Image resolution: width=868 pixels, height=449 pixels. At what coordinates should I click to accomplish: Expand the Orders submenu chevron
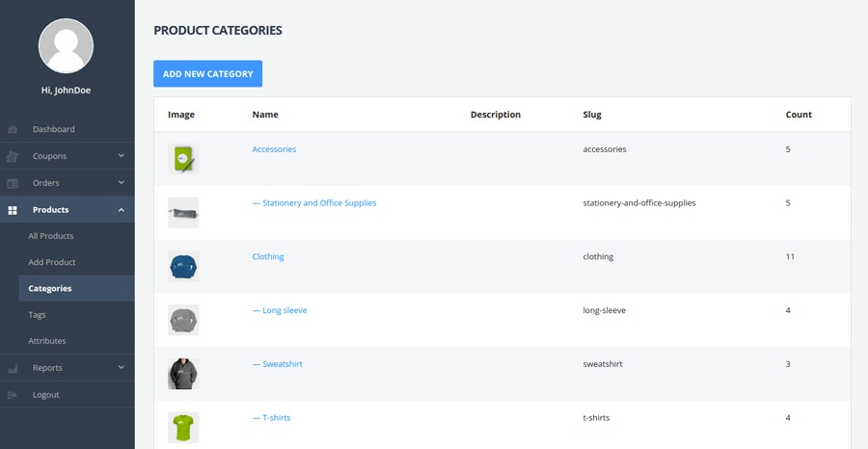click(x=122, y=183)
